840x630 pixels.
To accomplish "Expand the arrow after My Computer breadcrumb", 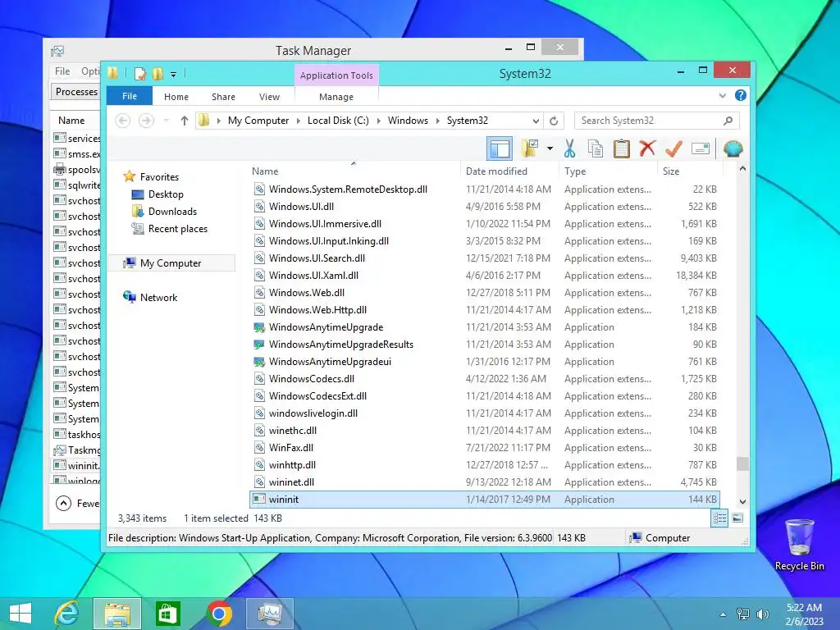I will tap(299, 121).
